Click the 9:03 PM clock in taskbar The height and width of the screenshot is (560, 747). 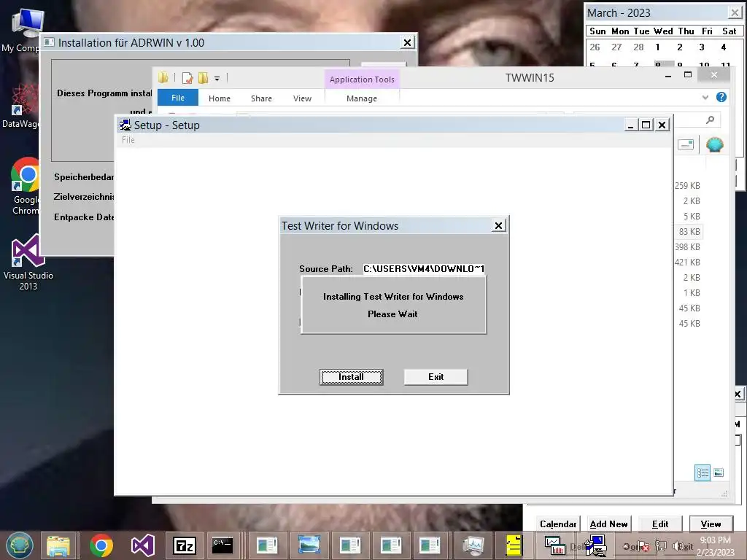(715, 540)
